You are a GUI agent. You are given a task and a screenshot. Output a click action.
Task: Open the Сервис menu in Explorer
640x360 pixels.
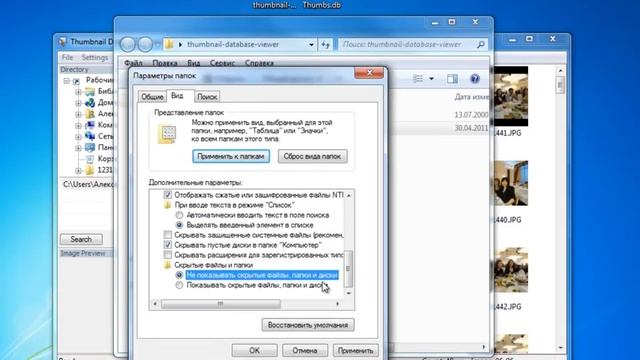click(222, 63)
